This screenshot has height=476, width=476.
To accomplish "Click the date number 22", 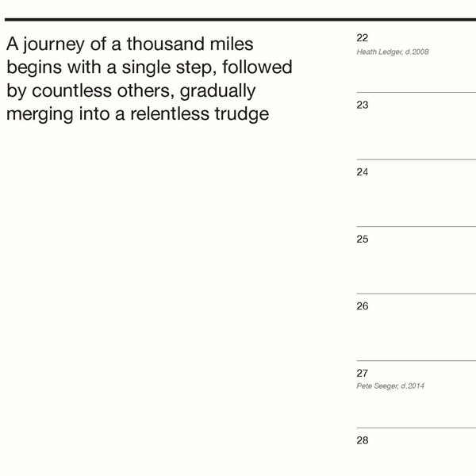I will (363, 37).
